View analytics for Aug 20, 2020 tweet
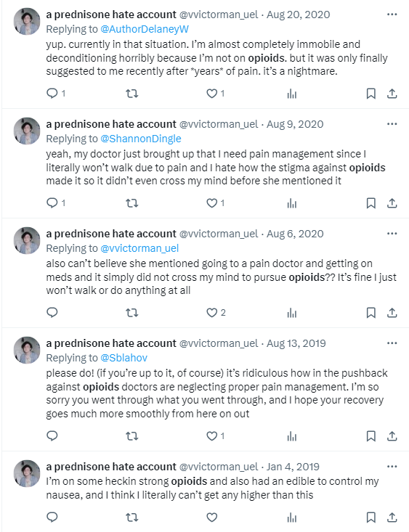Image resolution: width=409 pixels, height=532 pixels. point(292,94)
